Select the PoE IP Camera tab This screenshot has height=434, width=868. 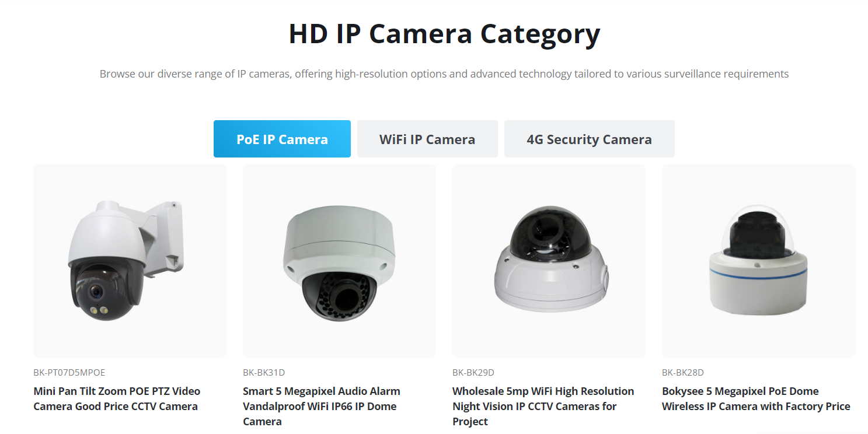click(282, 139)
